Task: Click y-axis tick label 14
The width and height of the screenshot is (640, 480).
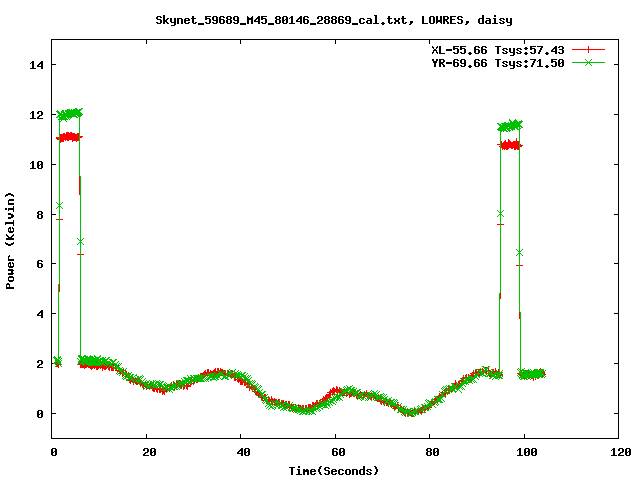Action: click(x=36, y=65)
